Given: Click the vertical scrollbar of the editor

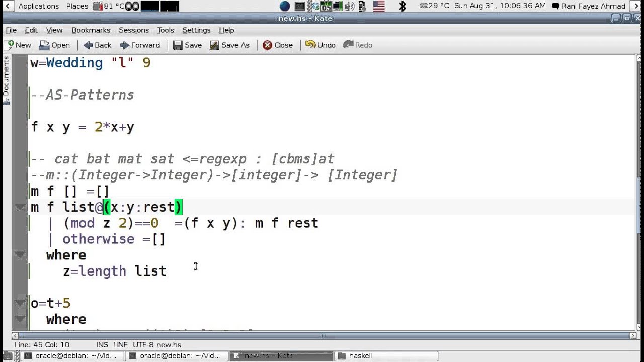Looking at the screenshot, I should [639, 191].
